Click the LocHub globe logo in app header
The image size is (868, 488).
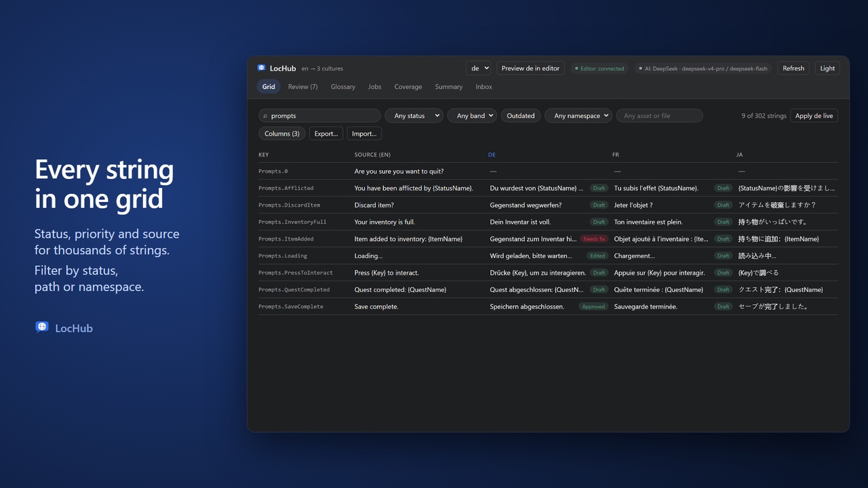(x=262, y=68)
